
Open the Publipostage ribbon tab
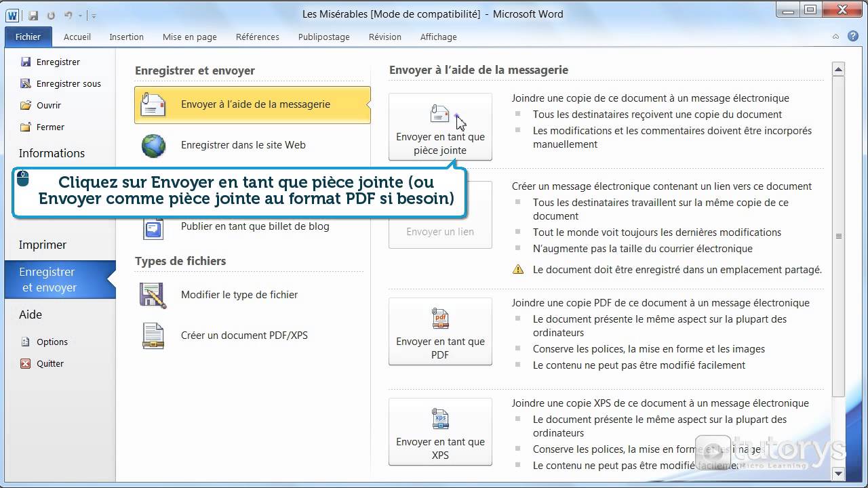[x=323, y=37]
